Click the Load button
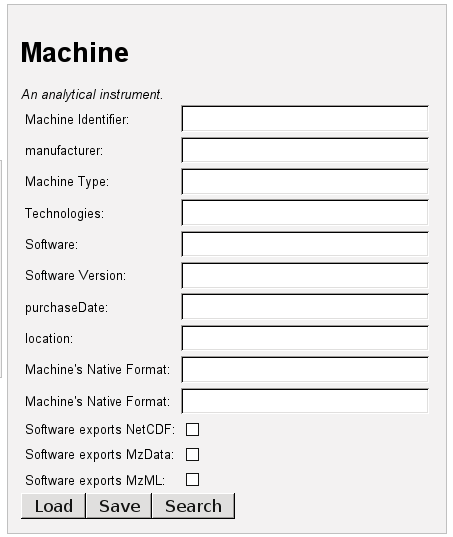The image size is (453, 537). pyautogui.click(x=53, y=506)
